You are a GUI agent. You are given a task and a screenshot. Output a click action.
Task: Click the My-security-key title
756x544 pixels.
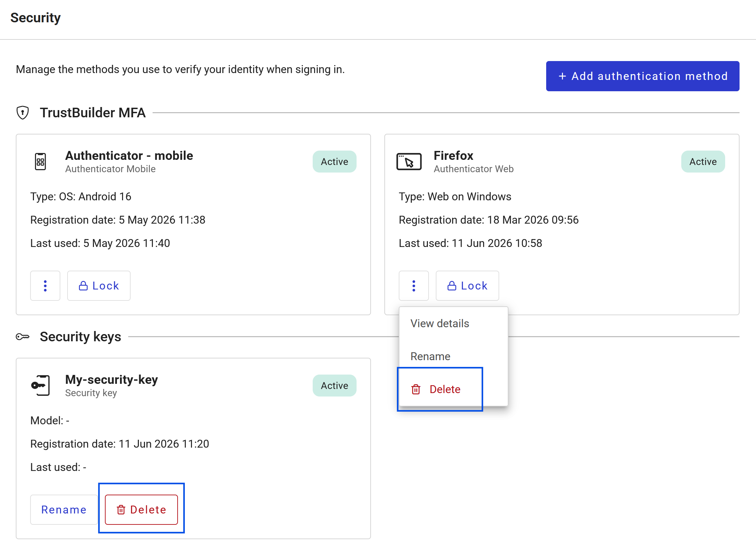tap(111, 379)
